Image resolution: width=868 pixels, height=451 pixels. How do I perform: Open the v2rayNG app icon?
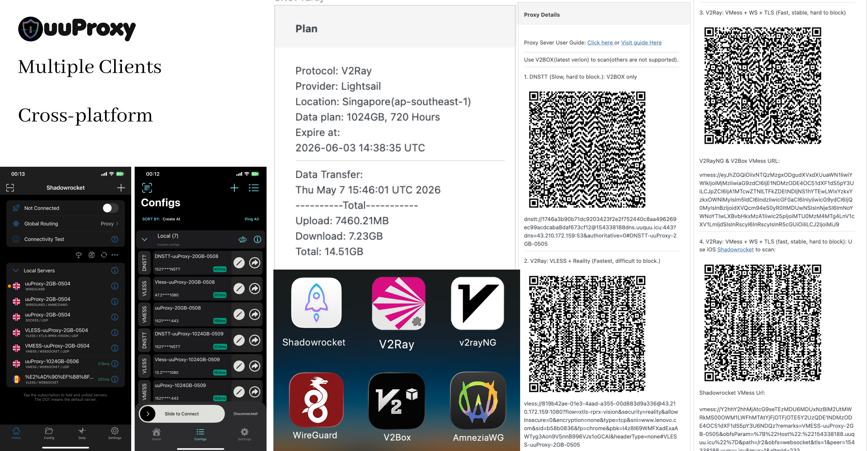pos(477,303)
